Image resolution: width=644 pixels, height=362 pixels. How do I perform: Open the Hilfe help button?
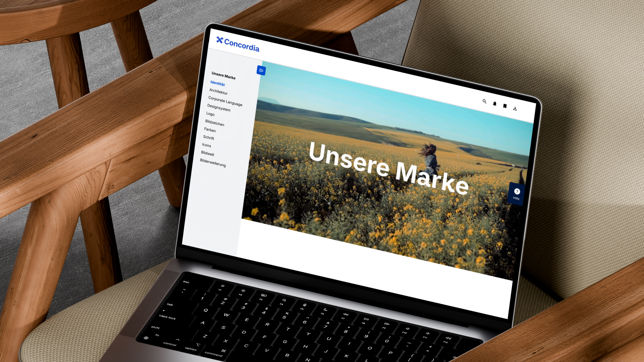(517, 194)
